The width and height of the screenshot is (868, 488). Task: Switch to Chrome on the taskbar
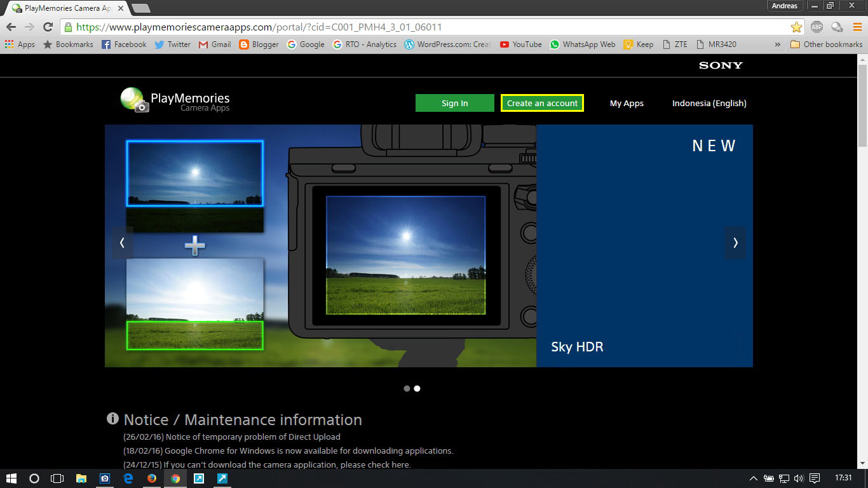click(175, 478)
